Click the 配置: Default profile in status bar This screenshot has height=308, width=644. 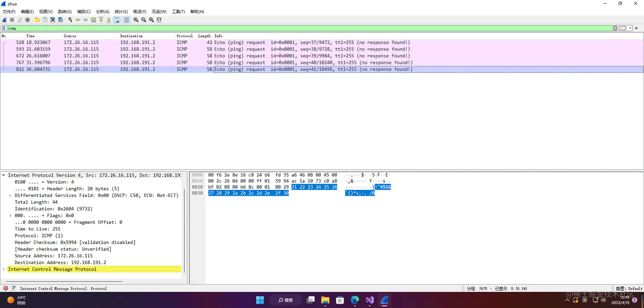coord(629,288)
